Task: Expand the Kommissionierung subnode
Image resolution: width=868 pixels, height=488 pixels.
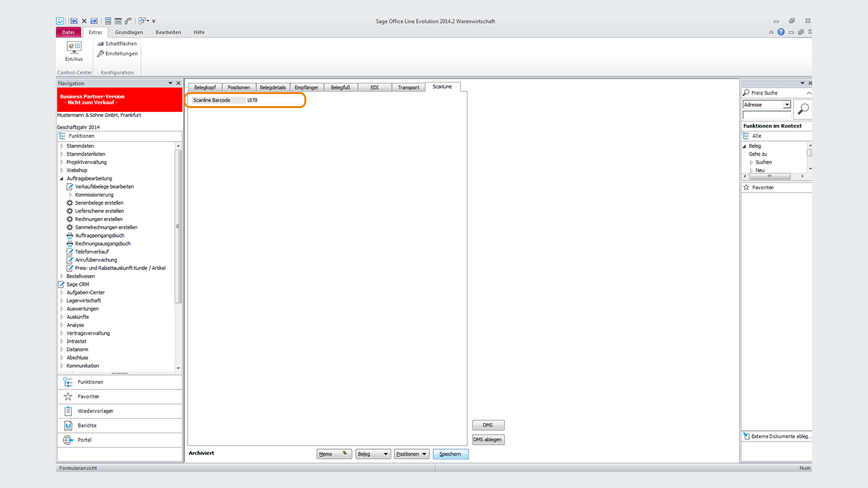Action: pyautogui.click(x=70, y=195)
